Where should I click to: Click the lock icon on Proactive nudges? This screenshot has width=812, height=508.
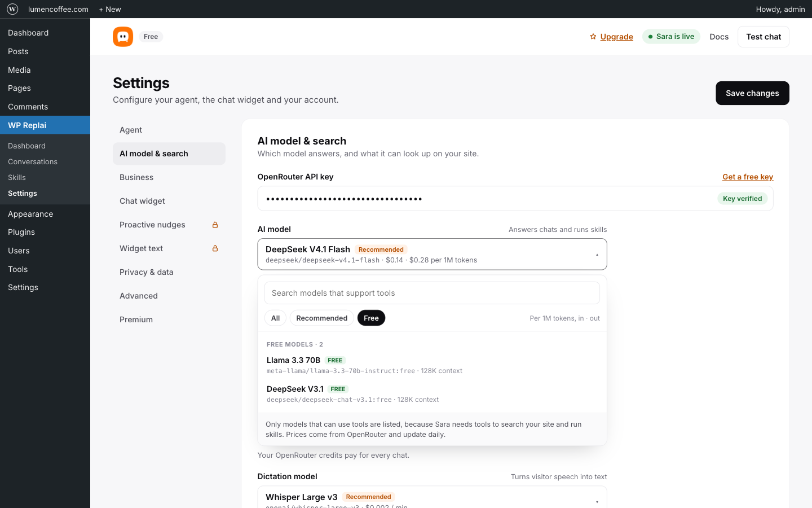point(215,225)
